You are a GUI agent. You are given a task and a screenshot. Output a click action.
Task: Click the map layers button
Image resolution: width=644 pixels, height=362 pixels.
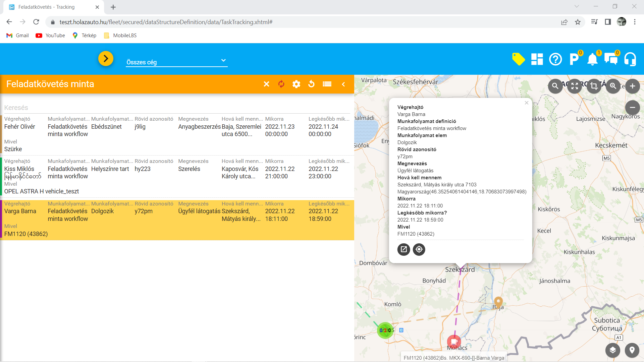(x=612, y=350)
